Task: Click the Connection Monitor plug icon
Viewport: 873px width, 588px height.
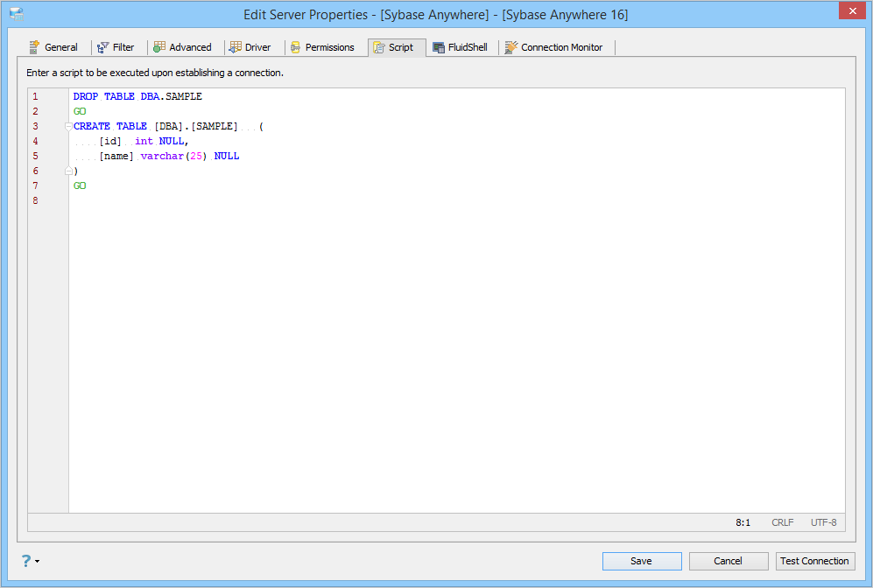Action: point(510,47)
